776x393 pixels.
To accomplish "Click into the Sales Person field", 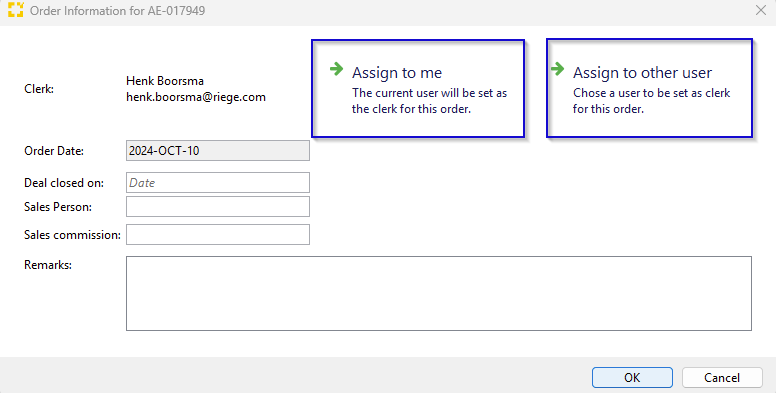I will pyautogui.click(x=218, y=206).
